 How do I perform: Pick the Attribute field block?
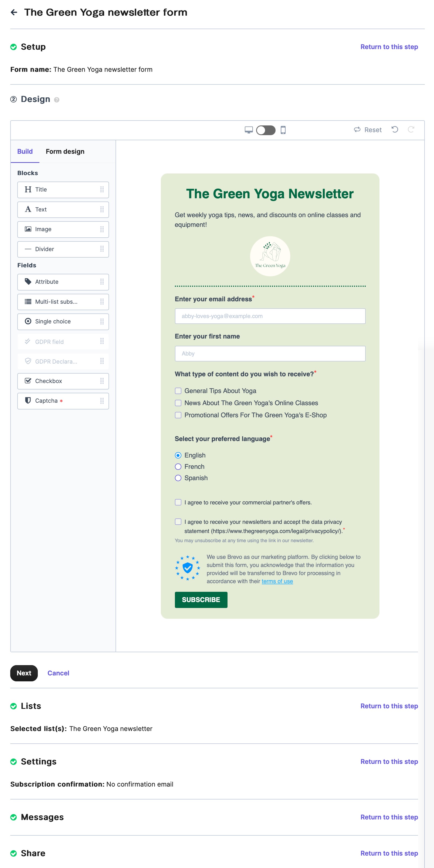click(x=63, y=282)
